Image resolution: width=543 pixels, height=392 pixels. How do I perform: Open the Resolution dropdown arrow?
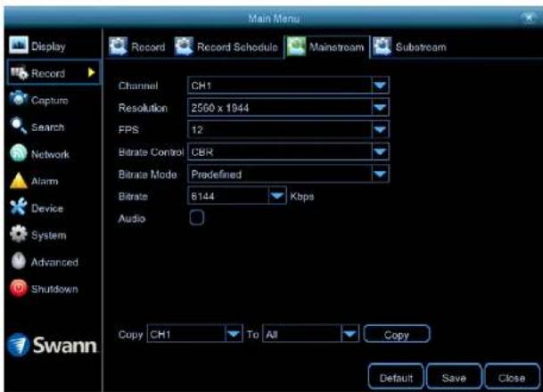380,108
